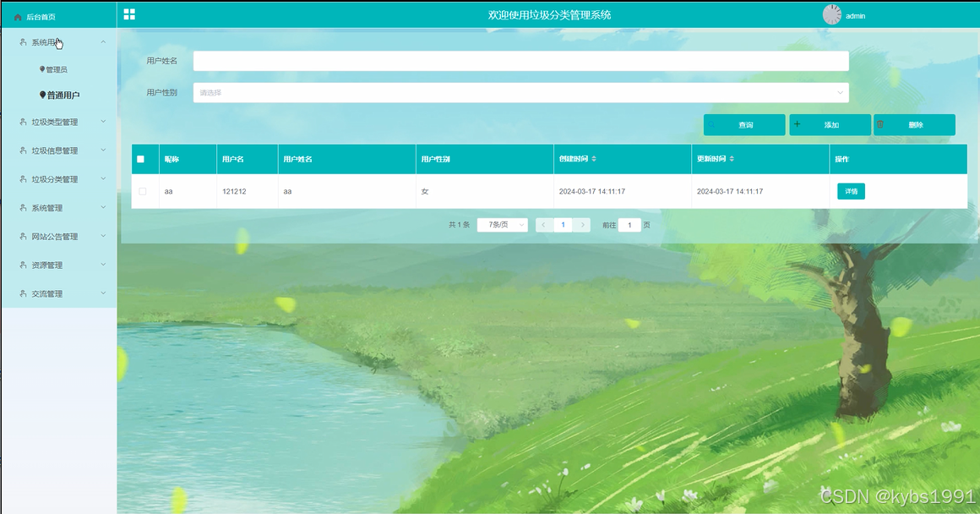
Task: Click the icon next to 垃圾类型管理
Action: pos(23,122)
